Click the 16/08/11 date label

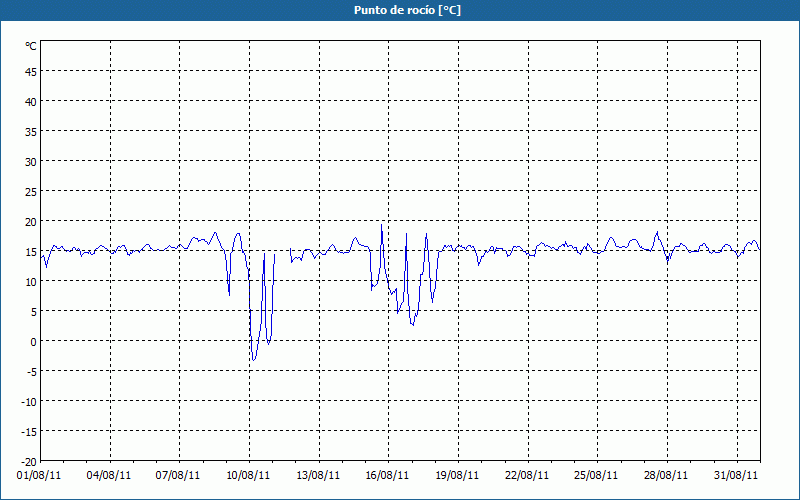point(387,475)
